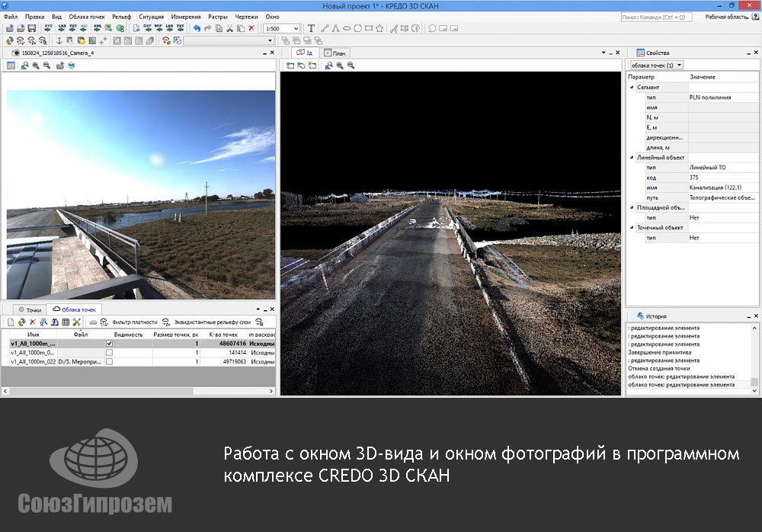
Task: Click the horizontal scrollbar in point clouds panel
Action: 139,391
